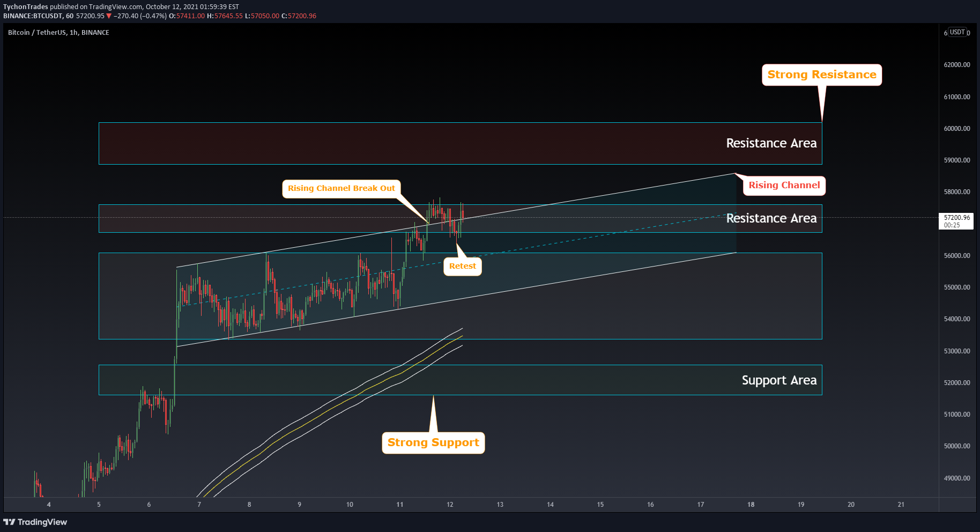Click the high value H:57645.55
The width and height of the screenshot is (980, 532).
point(225,16)
